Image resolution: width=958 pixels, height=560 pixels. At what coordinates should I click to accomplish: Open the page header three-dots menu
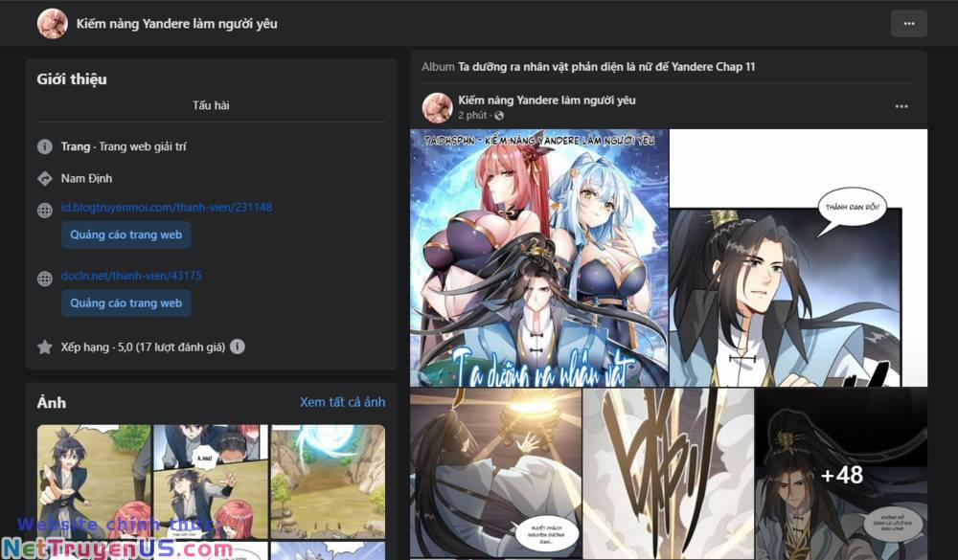point(908,24)
